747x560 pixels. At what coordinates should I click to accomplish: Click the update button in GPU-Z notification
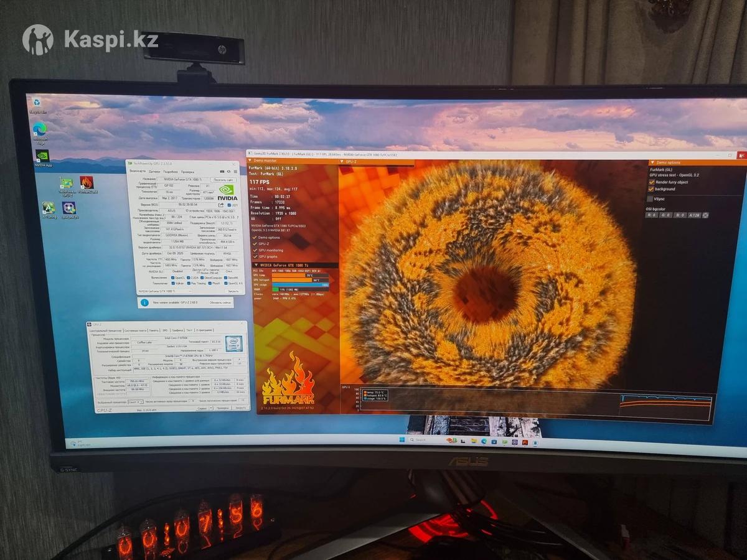220,303
